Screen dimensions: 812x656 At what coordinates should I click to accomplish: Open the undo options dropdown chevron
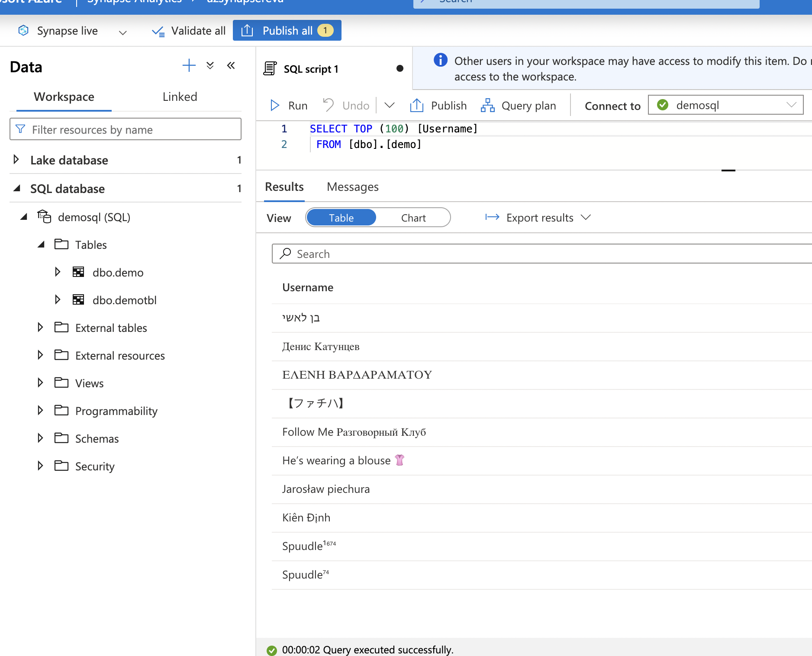tap(389, 105)
